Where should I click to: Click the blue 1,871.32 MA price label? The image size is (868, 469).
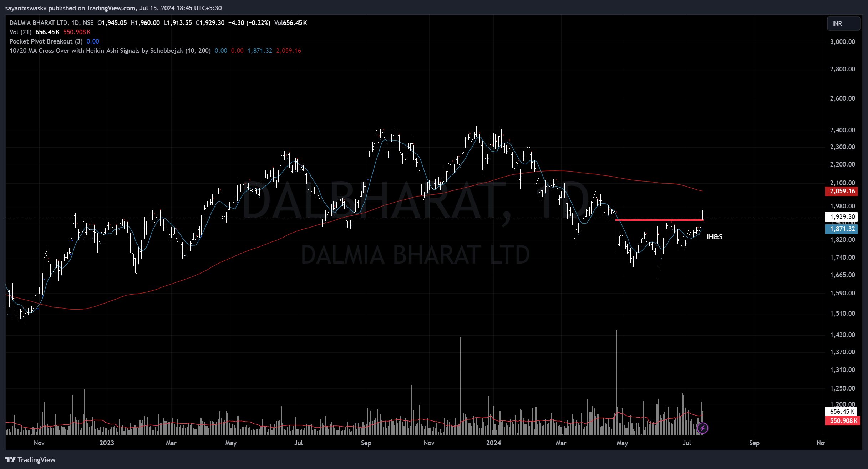842,229
